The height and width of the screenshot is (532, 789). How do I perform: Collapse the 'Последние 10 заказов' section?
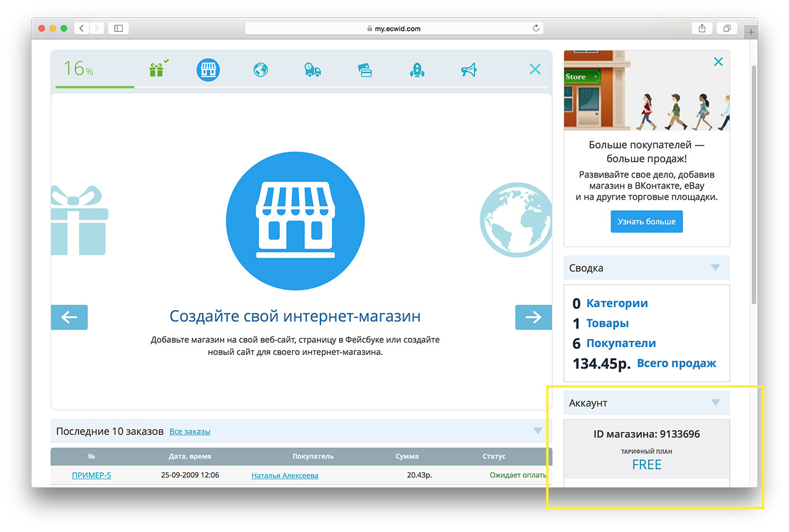[538, 431]
